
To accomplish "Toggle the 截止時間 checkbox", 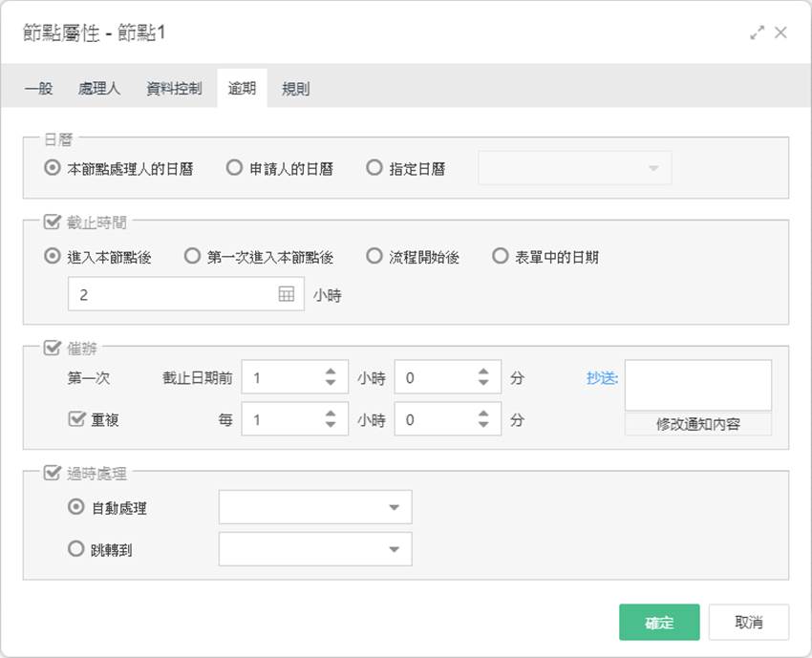I will [x=53, y=223].
